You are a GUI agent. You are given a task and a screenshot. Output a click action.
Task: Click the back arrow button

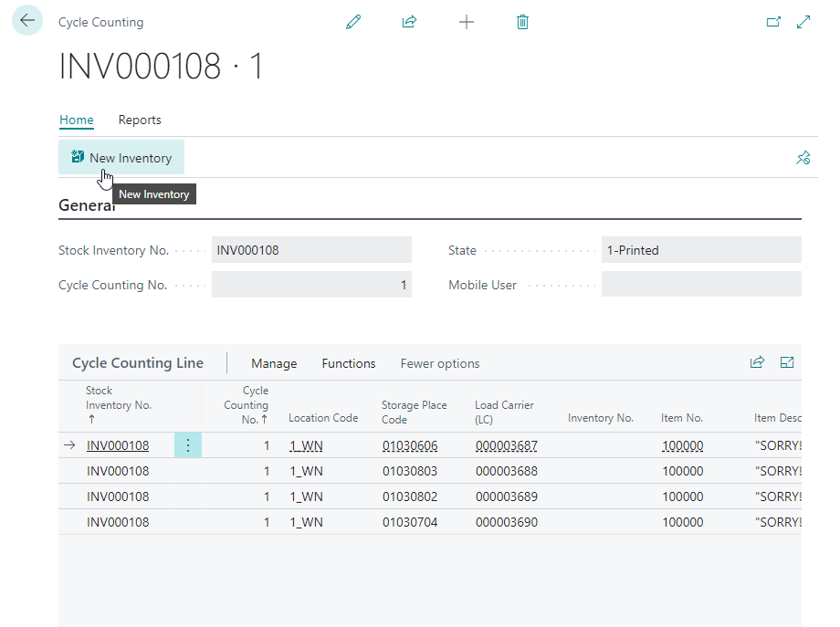(x=27, y=21)
